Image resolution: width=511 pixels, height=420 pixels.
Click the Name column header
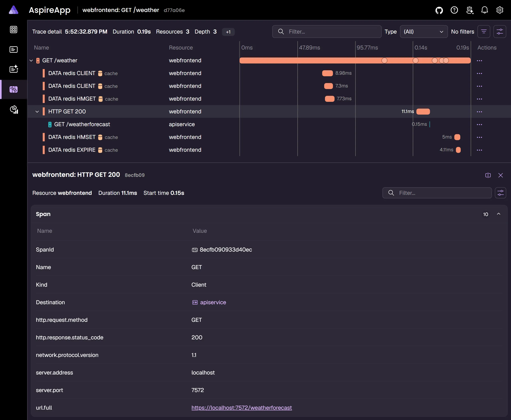coord(41,48)
